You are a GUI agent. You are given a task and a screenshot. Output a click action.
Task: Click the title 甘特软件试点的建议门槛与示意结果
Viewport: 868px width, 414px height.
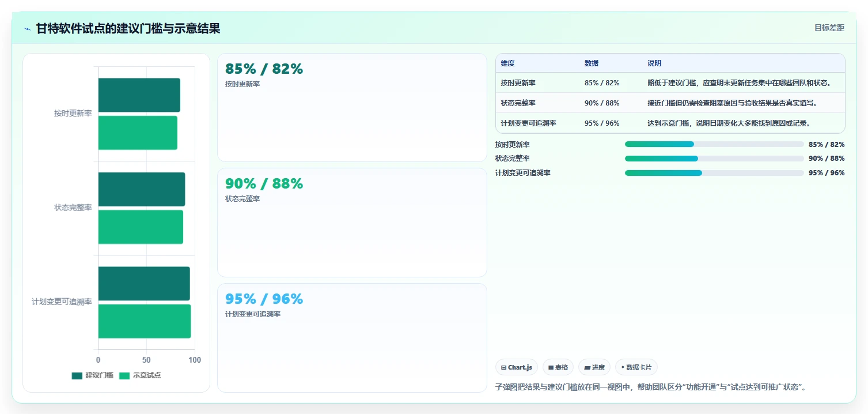pos(128,29)
